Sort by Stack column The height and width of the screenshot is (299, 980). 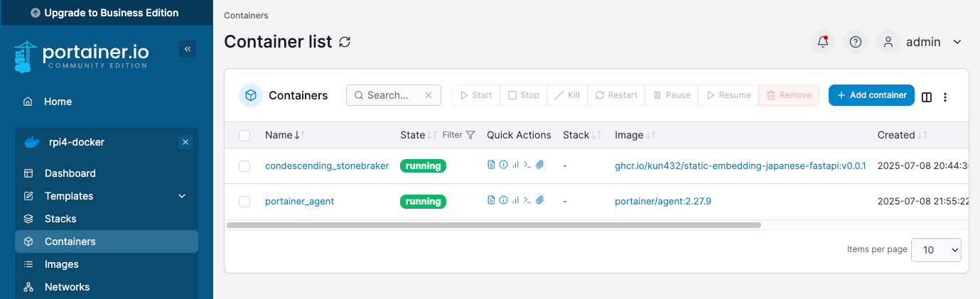(582, 135)
